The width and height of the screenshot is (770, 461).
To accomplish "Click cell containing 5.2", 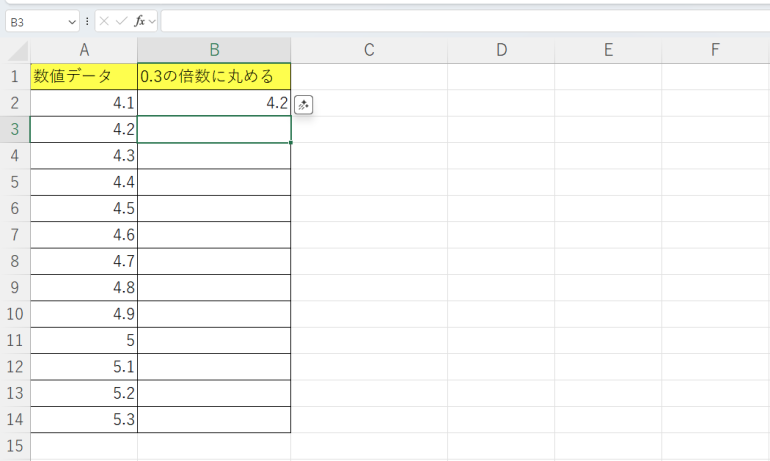I will [x=84, y=393].
